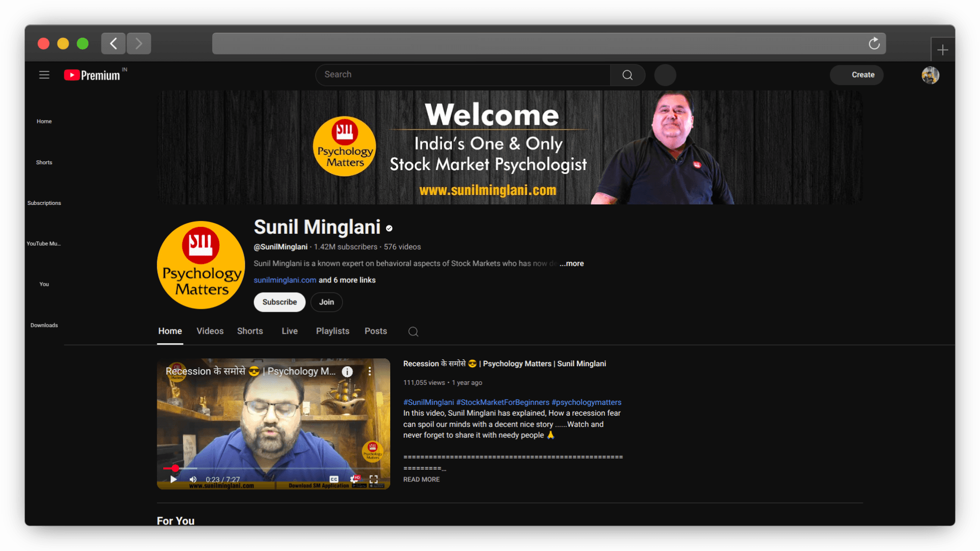Open Subscriptions in the sidebar

44,203
